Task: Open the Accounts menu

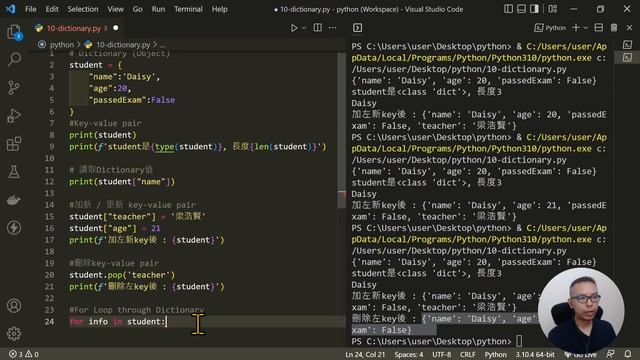Action: pos(14,306)
